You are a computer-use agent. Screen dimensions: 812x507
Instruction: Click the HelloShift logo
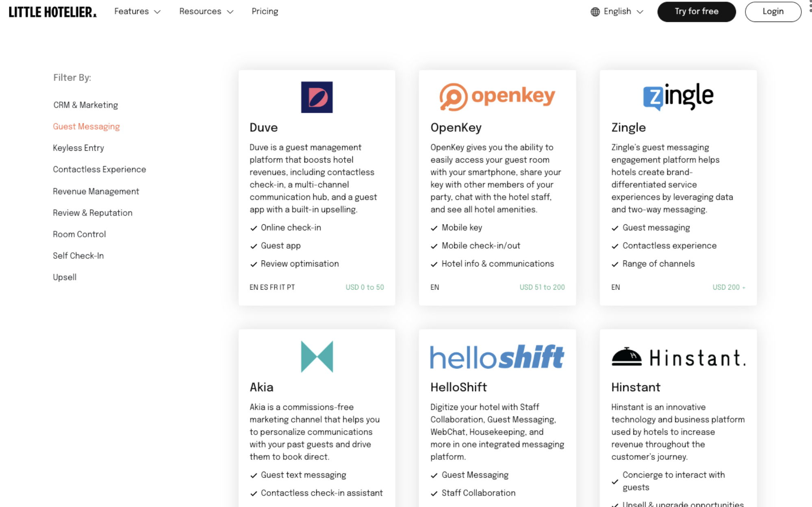(x=497, y=357)
